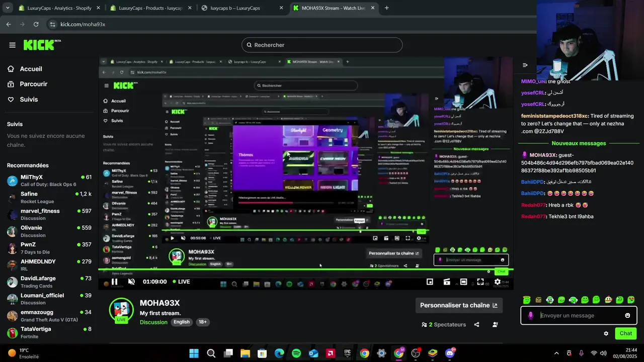Open TataVertiga Fortnite channel

(x=49, y=332)
